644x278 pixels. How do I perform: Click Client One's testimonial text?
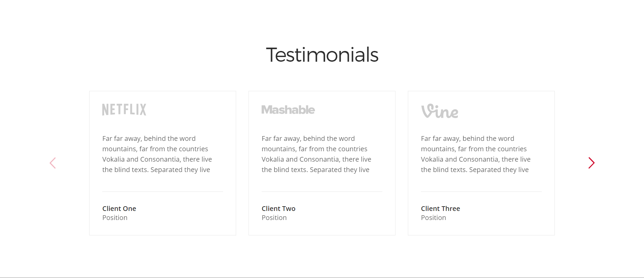click(157, 154)
